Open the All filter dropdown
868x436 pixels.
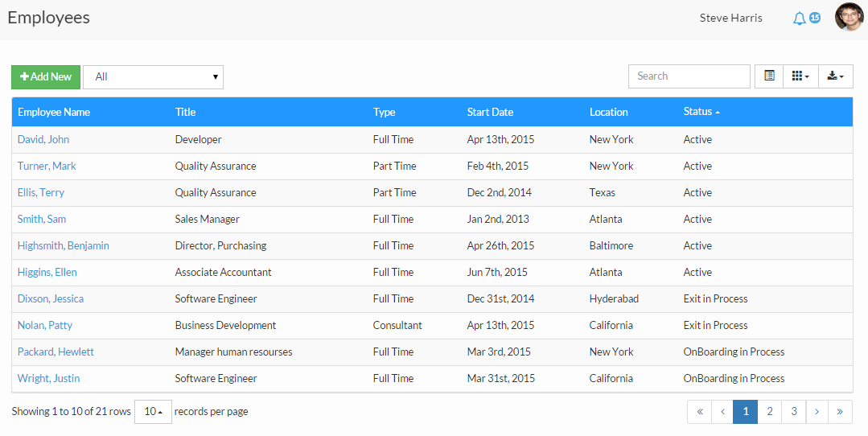(154, 77)
